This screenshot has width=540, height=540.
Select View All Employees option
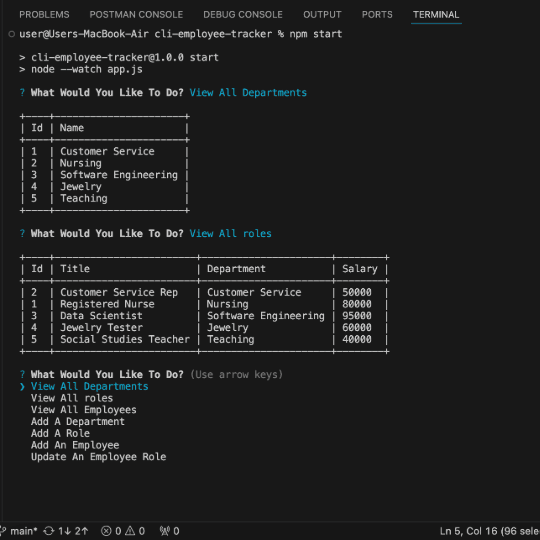tap(84, 410)
